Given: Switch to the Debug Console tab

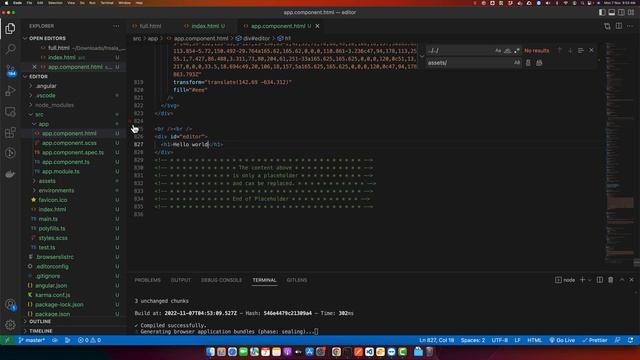Looking at the screenshot, I should [x=221, y=280].
